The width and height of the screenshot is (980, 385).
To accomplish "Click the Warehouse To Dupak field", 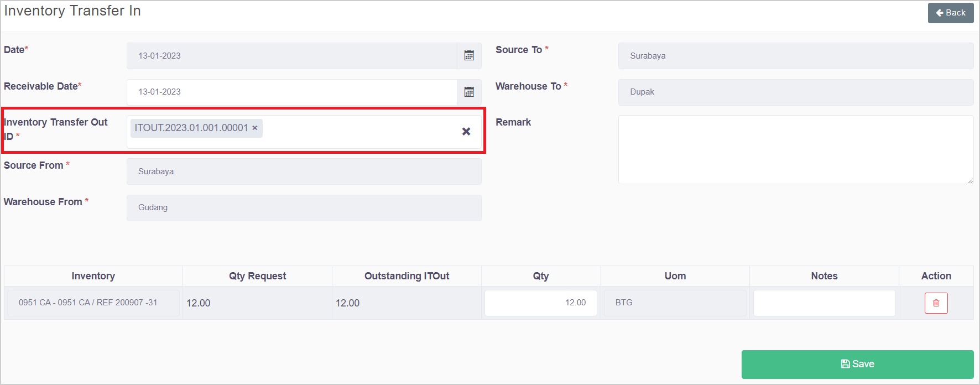I will tap(795, 92).
